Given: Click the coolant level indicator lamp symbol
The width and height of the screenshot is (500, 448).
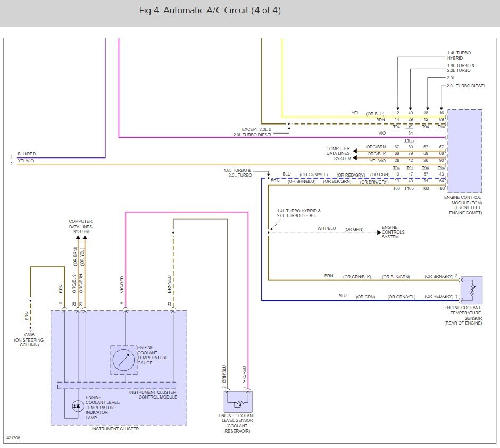Looking at the screenshot, I should point(78,406).
